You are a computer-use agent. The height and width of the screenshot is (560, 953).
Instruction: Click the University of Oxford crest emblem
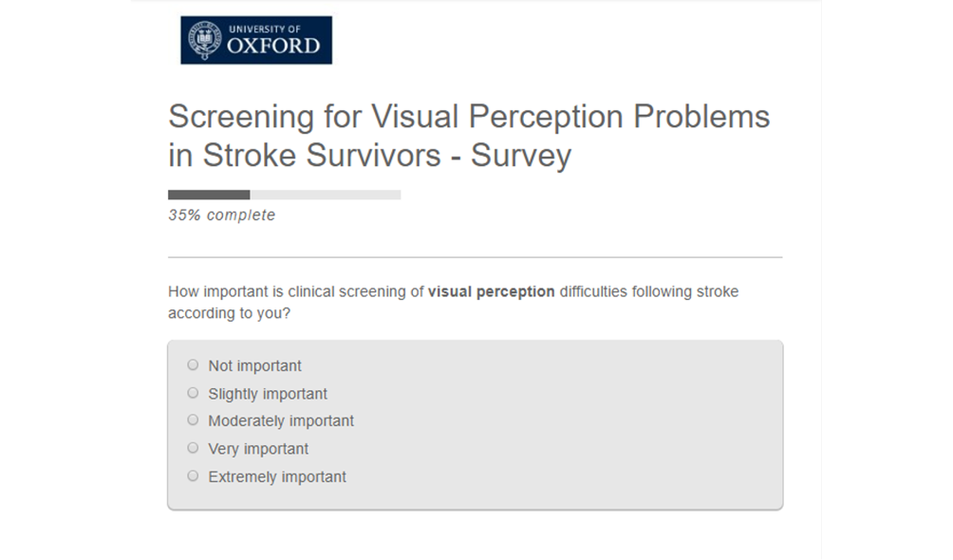point(205,40)
